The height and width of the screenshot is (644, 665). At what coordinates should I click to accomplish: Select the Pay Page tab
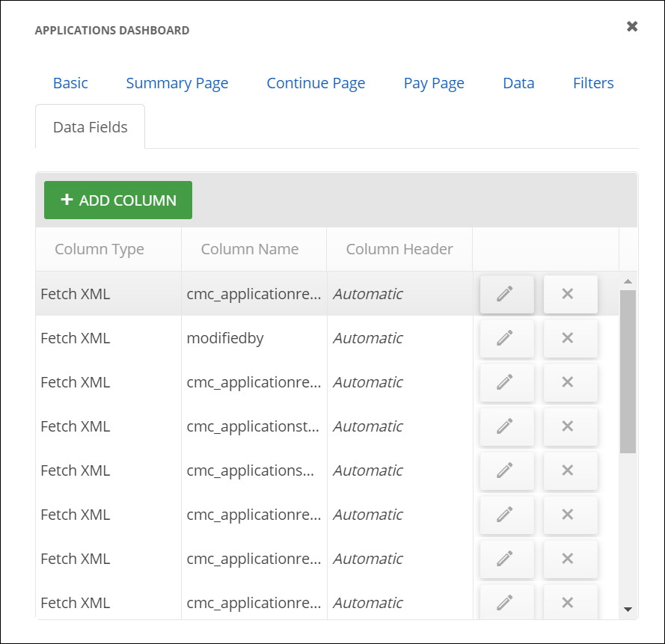point(434,83)
